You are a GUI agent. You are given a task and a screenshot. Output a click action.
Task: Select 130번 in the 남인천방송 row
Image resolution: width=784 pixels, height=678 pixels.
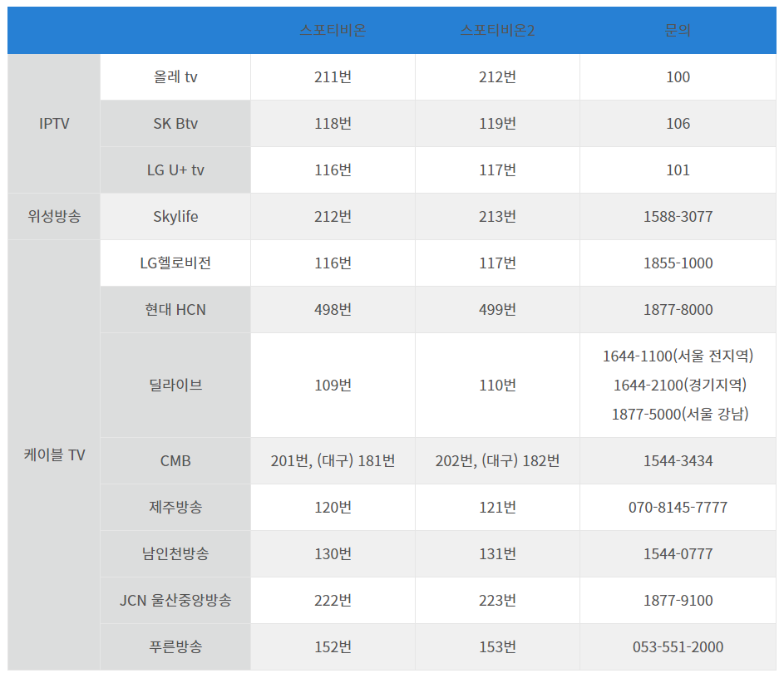tap(333, 553)
